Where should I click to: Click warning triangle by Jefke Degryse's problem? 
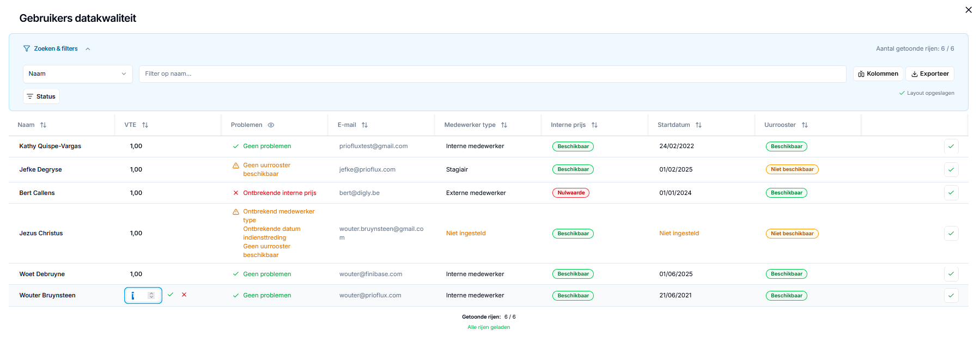(x=236, y=166)
